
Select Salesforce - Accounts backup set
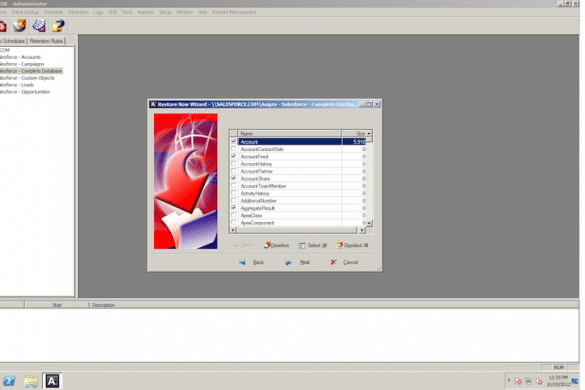coord(20,57)
